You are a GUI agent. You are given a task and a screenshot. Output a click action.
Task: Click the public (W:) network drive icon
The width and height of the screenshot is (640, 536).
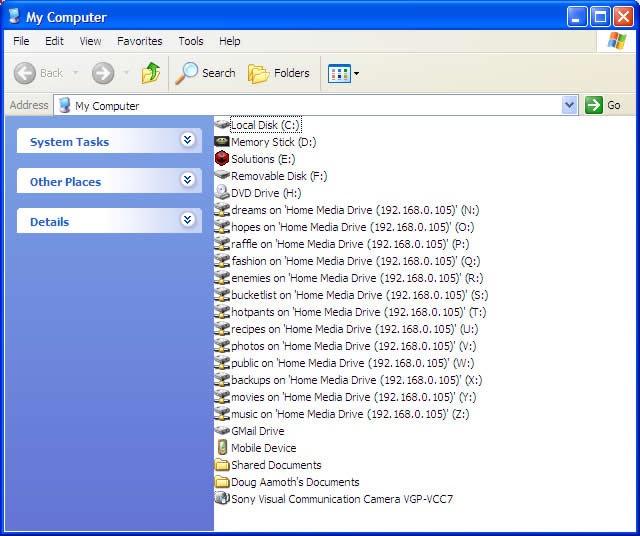[x=222, y=363]
